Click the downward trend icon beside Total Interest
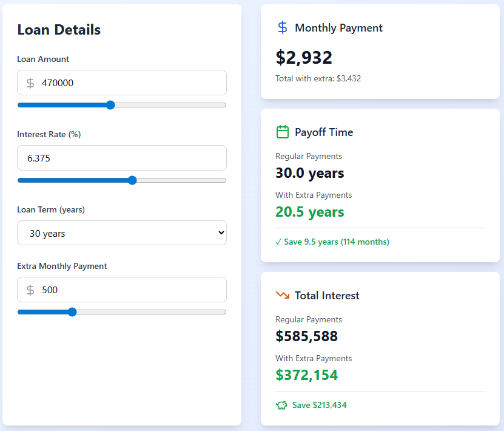This screenshot has width=504, height=431. coord(282,296)
